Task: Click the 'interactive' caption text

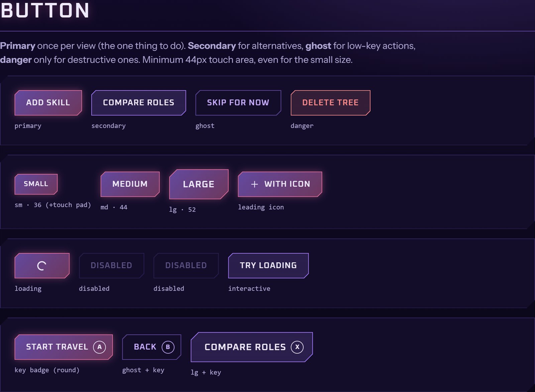Action: [x=249, y=288]
